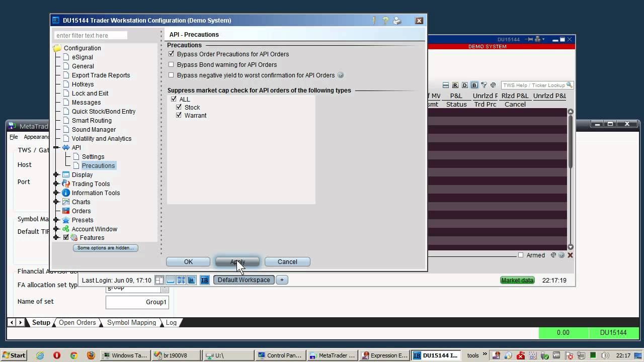644x362 pixels.
Task: Click the layout grid icon after Last Login
Action: (x=159, y=280)
